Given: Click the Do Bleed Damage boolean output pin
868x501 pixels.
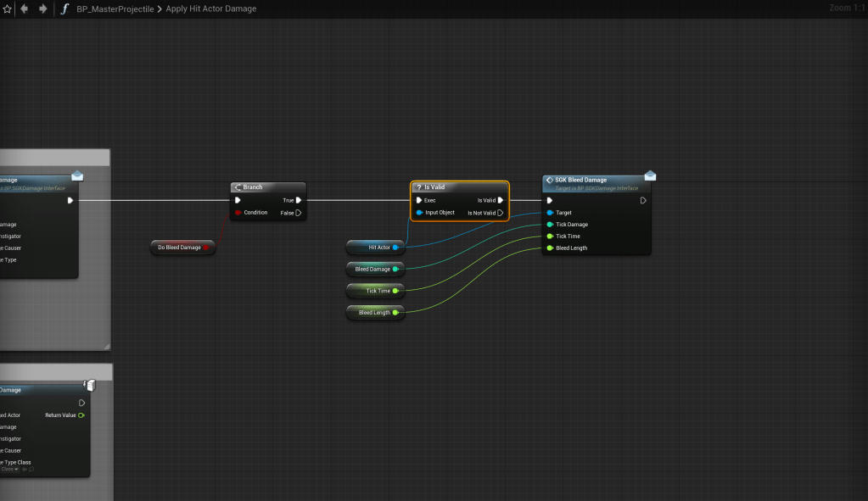Looking at the screenshot, I should pyautogui.click(x=206, y=248).
